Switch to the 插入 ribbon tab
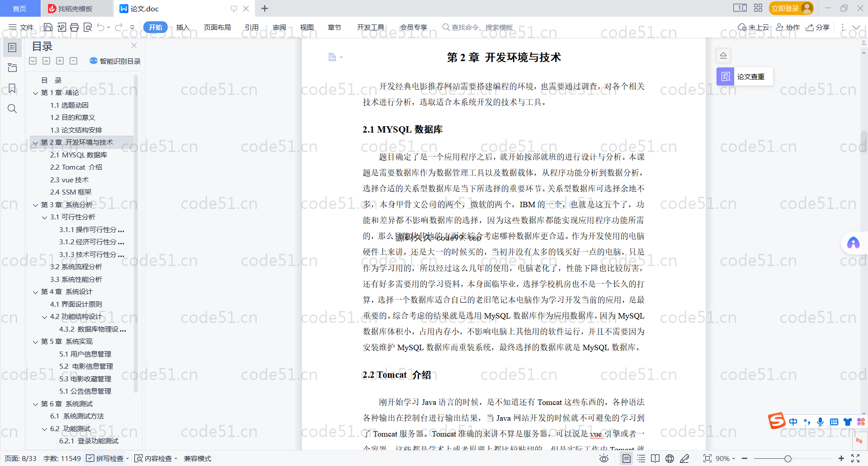Screen dimensions: 868x466 [183, 27]
